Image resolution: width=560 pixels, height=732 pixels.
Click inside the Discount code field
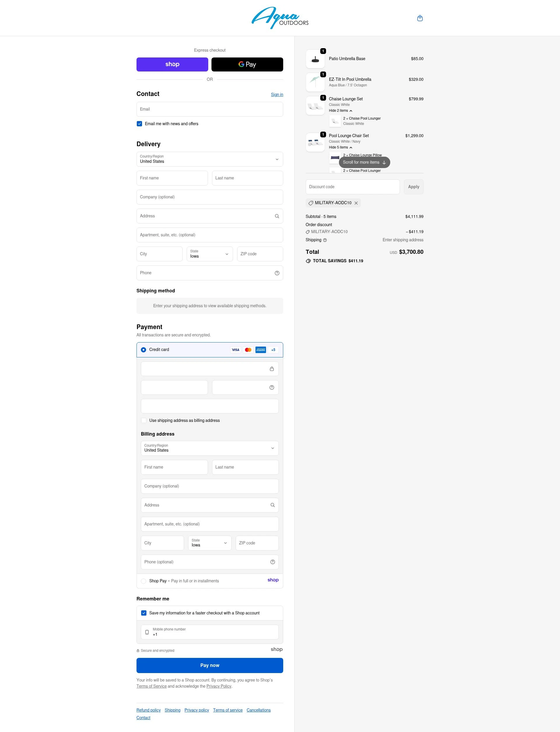[352, 187]
